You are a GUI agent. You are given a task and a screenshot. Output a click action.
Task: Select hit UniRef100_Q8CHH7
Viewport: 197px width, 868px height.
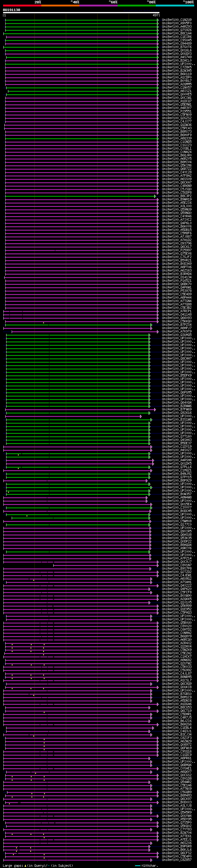177,358
